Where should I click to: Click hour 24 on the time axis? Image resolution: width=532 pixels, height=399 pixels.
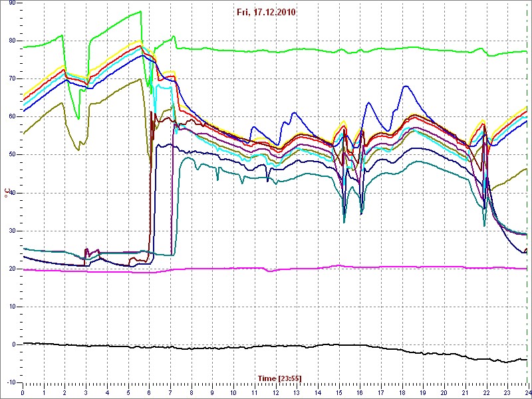pyautogui.click(x=527, y=392)
